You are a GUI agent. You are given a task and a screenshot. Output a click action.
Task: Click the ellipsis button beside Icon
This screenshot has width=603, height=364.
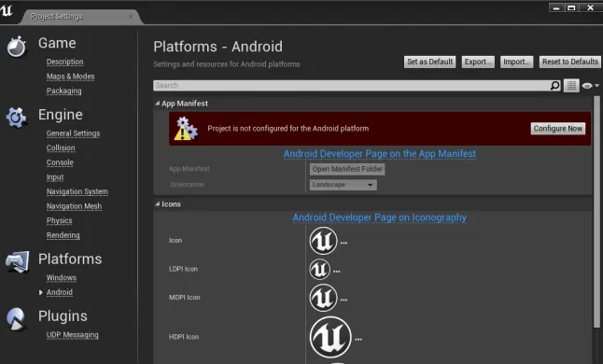(x=344, y=243)
